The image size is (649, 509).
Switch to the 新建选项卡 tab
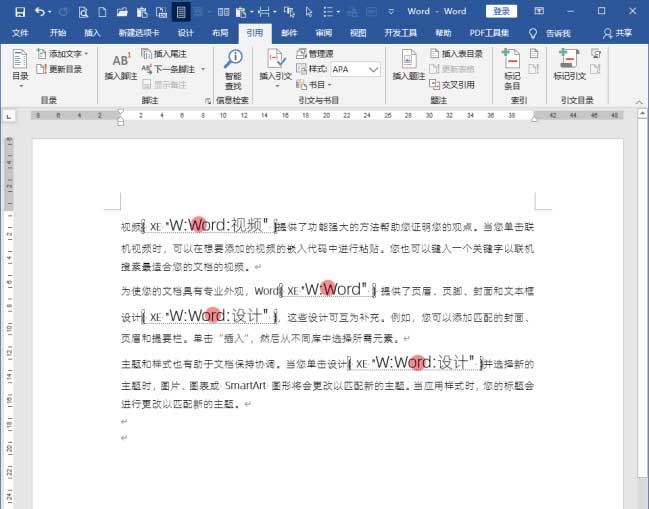[x=139, y=33]
